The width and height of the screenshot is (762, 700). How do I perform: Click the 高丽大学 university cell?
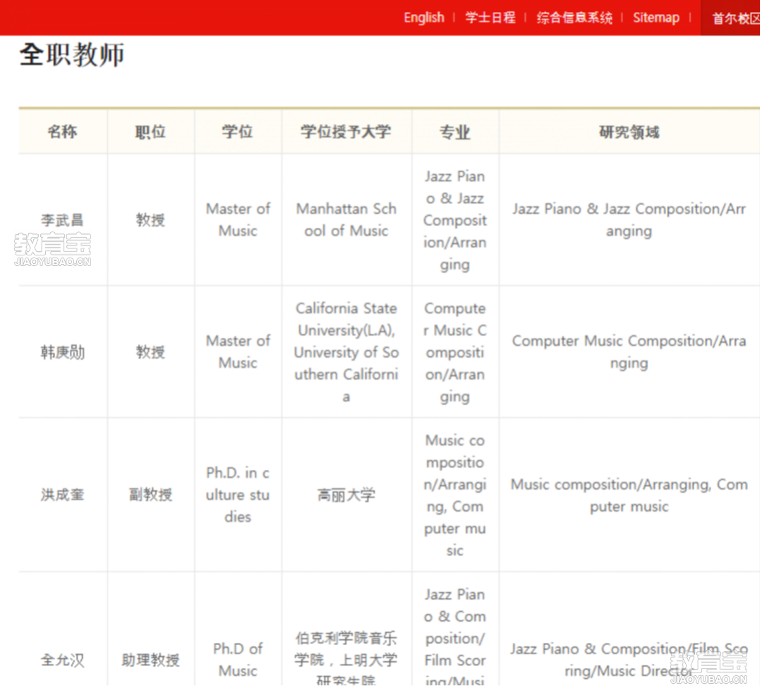click(x=346, y=495)
